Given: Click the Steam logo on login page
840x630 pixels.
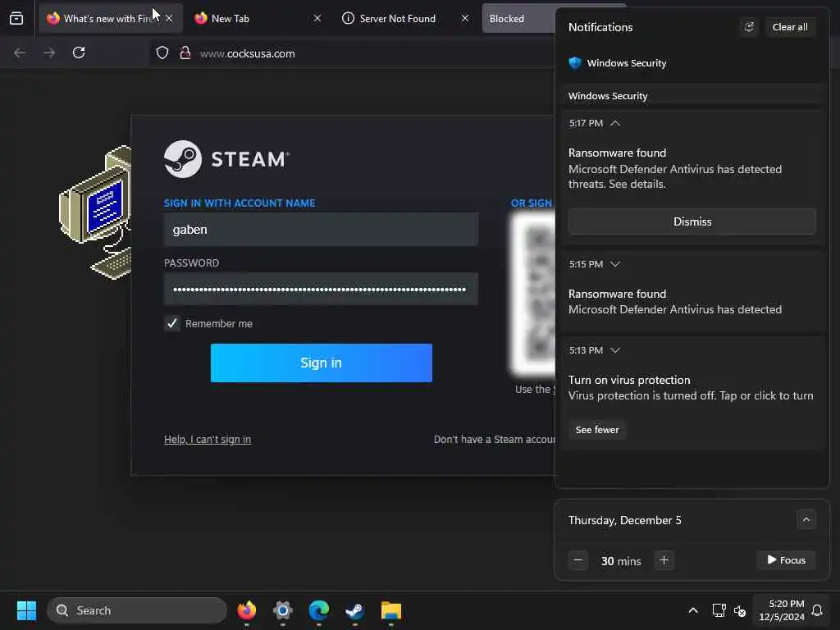Looking at the screenshot, I should [226, 159].
